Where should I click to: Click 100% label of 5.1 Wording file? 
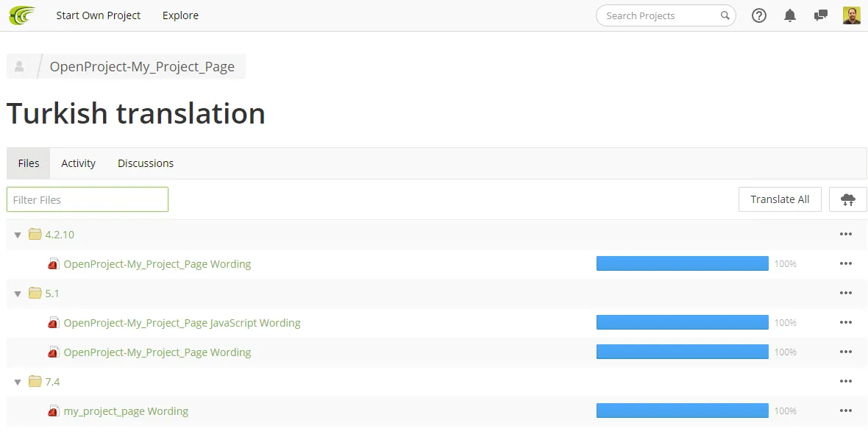point(785,352)
